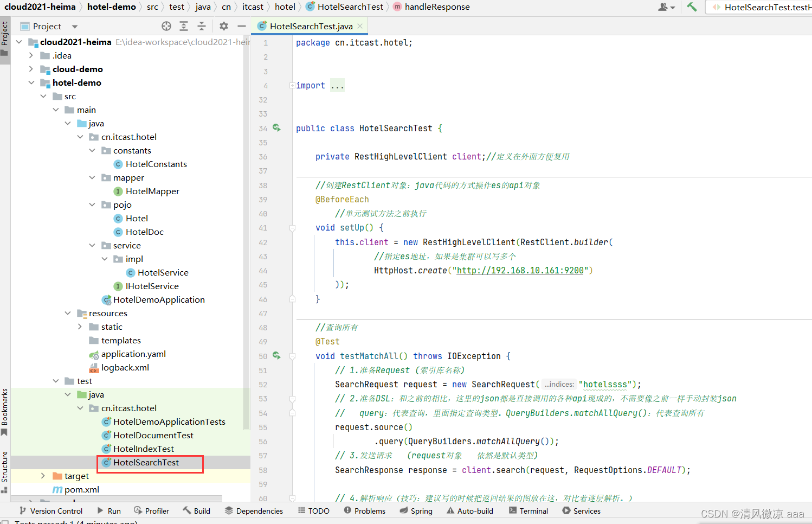Expand the .idea folder
The height and width of the screenshot is (524, 812).
[31, 55]
